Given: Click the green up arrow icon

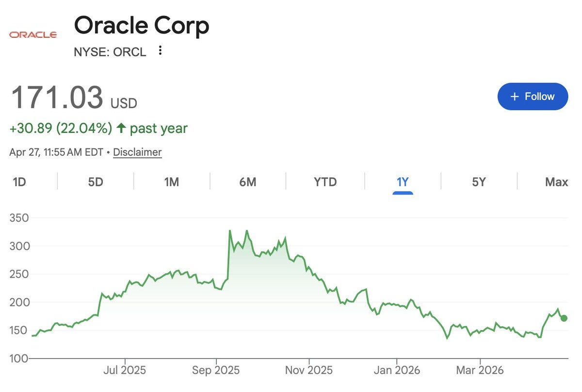Looking at the screenshot, I should tap(121, 129).
